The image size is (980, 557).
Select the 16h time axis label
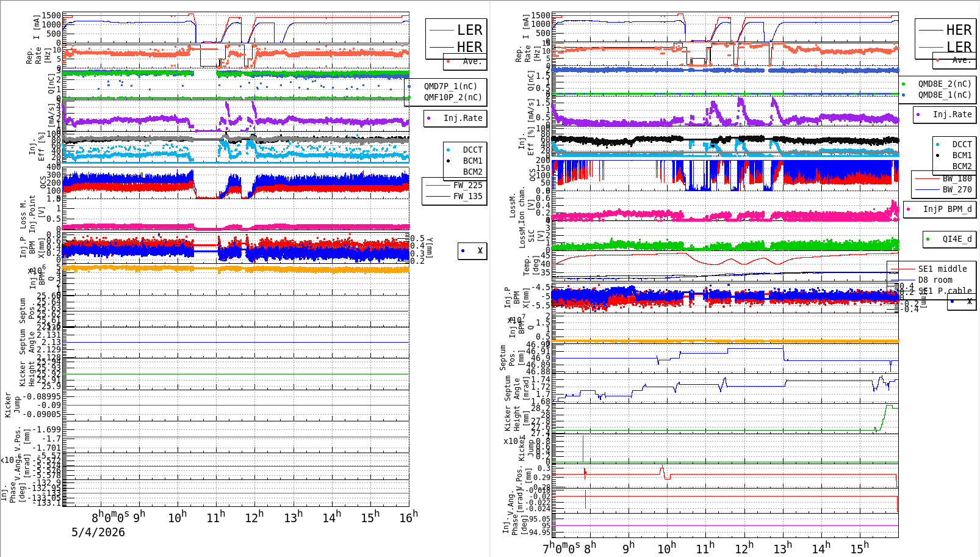pos(409,517)
